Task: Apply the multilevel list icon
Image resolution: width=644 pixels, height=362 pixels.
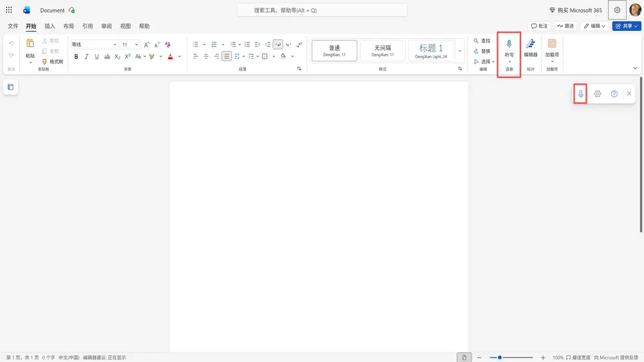Action: click(233, 44)
